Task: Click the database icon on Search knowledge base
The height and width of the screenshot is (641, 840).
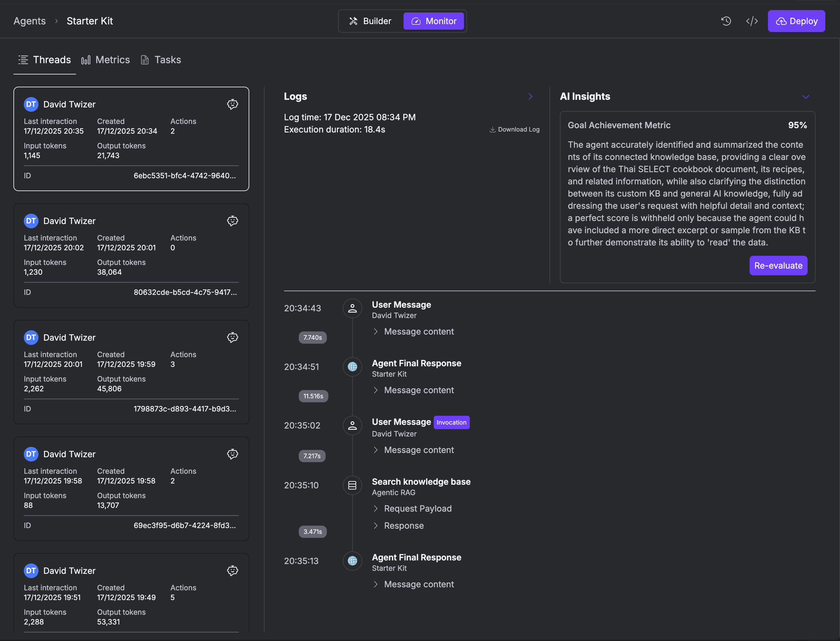Action: click(352, 485)
